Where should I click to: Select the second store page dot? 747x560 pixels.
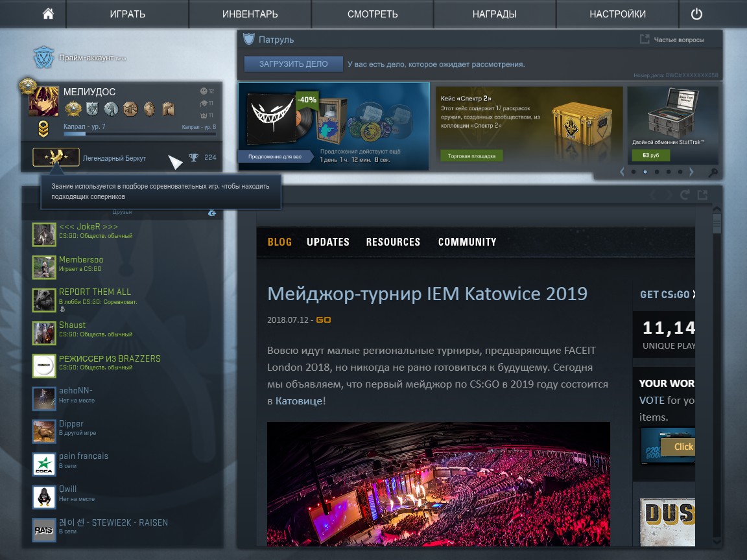pyautogui.click(x=645, y=172)
